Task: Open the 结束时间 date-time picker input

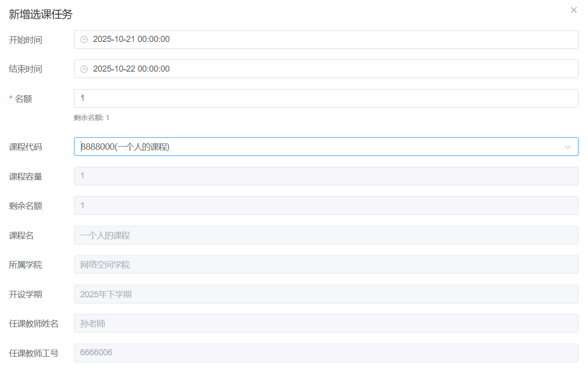Action: pyautogui.click(x=326, y=69)
